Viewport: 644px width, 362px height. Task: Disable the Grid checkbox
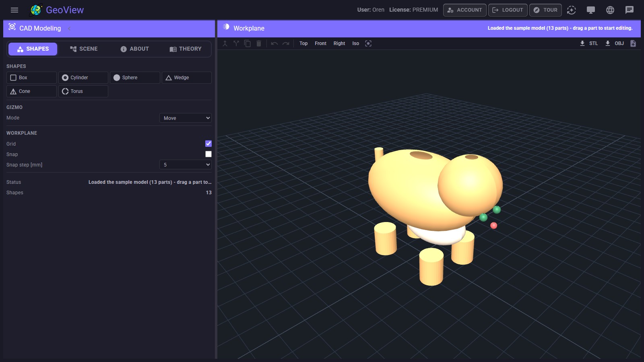[x=208, y=144]
